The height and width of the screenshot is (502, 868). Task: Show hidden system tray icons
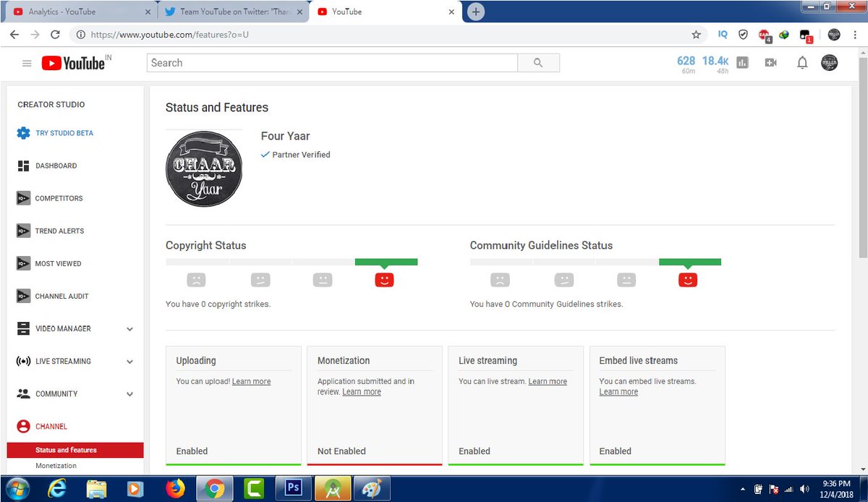pyautogui.click(x=744, y=488)
